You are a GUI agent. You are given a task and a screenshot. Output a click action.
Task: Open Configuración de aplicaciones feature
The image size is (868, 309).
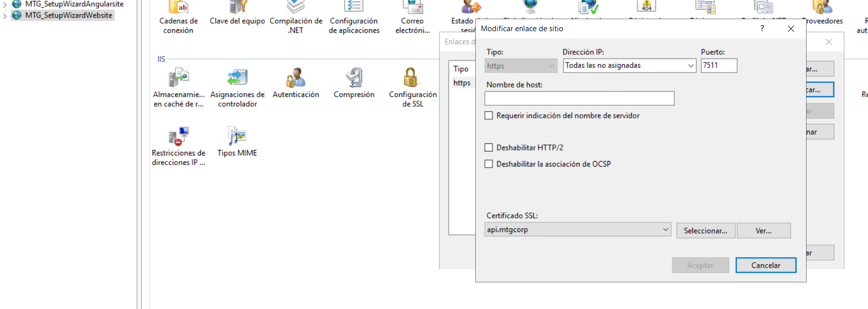(354, 18)
